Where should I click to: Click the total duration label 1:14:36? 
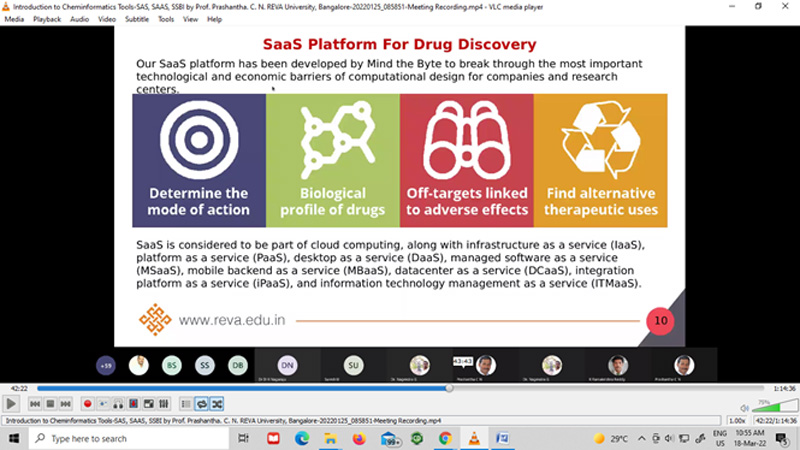pyautogui.click(x=784, y=389)
